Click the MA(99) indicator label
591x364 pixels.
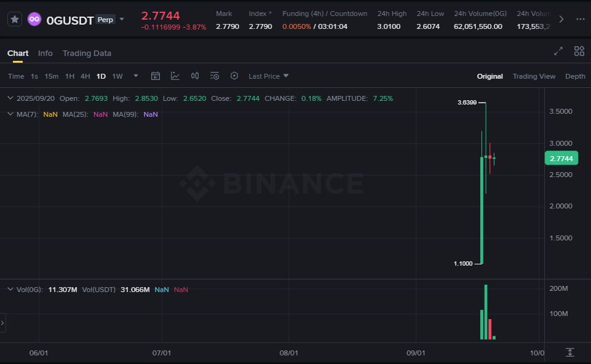(x=125, y=114)
